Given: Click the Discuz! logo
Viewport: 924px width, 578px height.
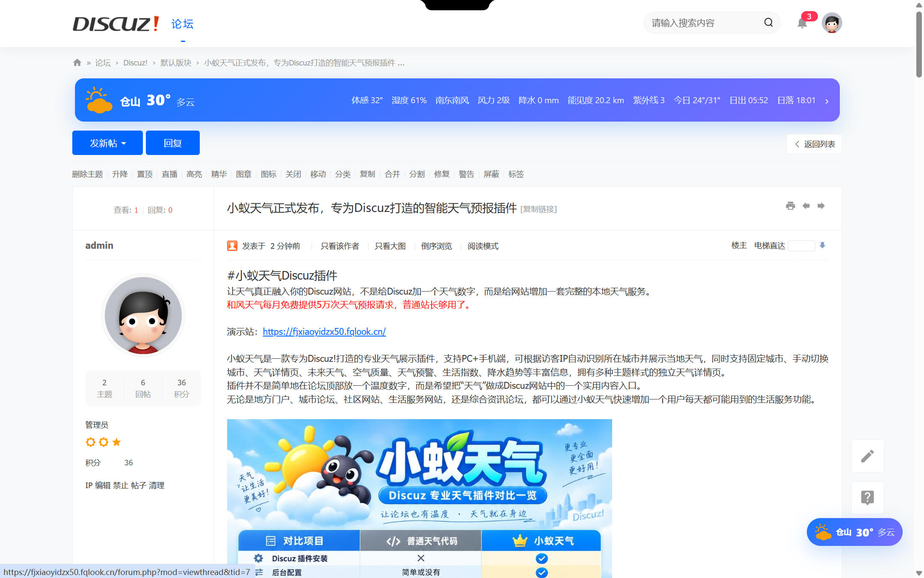Looking at the screenshot, I should [x=116, y=24].
